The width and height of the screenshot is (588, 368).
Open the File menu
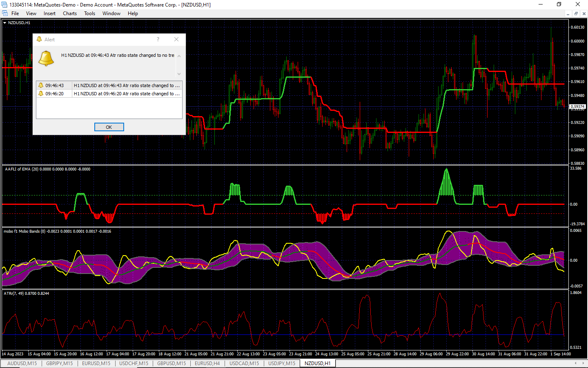pyautogui.click(x=15, y=13)
